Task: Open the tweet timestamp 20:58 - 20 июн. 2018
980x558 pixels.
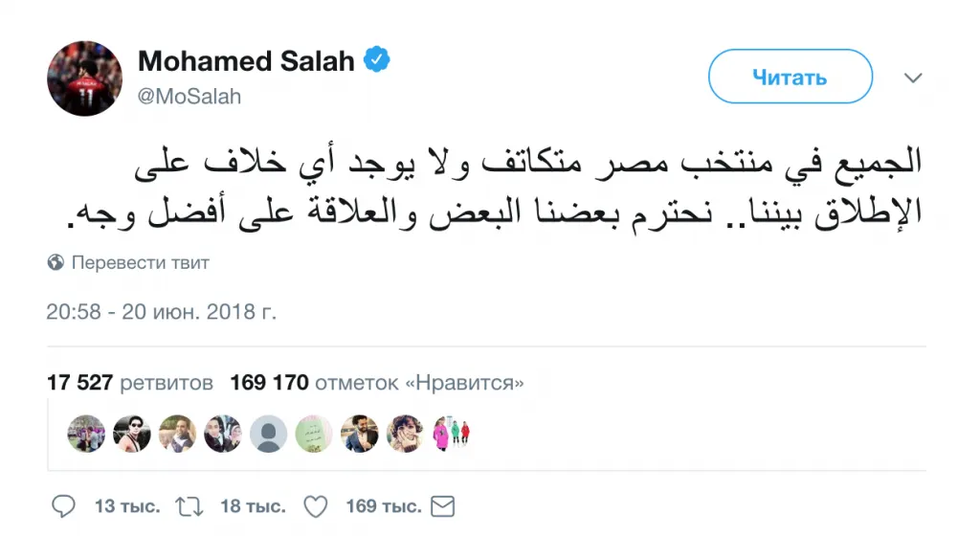Action: point(161,312)
